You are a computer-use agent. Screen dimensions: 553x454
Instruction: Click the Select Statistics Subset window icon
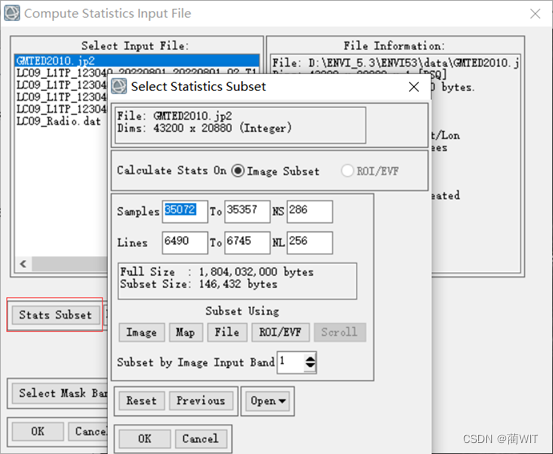click(119, 86)
